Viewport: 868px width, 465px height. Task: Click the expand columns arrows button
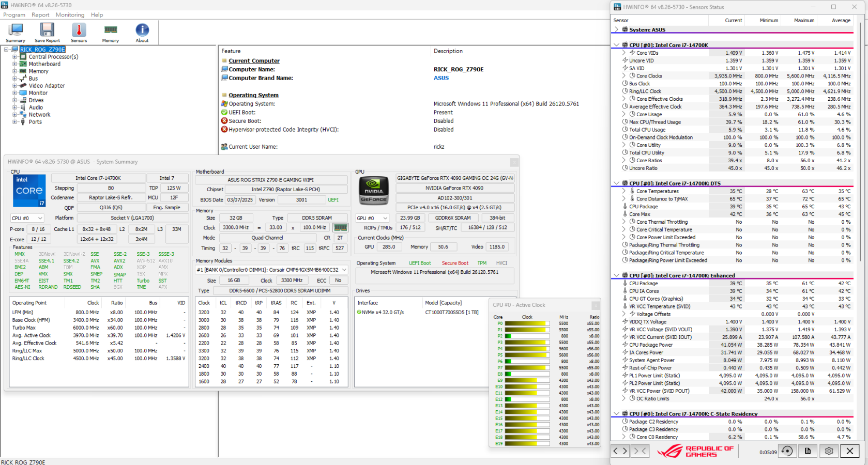click(x=620, y=451)
